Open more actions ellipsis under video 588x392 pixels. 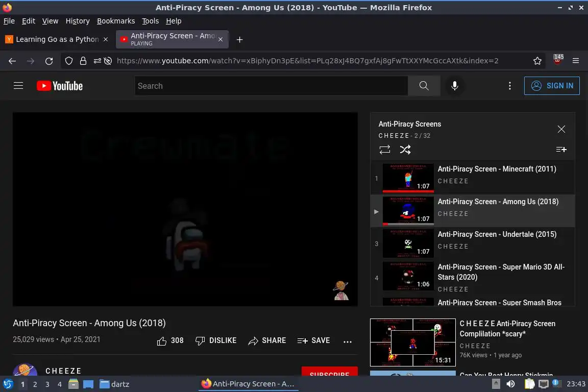click(x=347, y=341)
